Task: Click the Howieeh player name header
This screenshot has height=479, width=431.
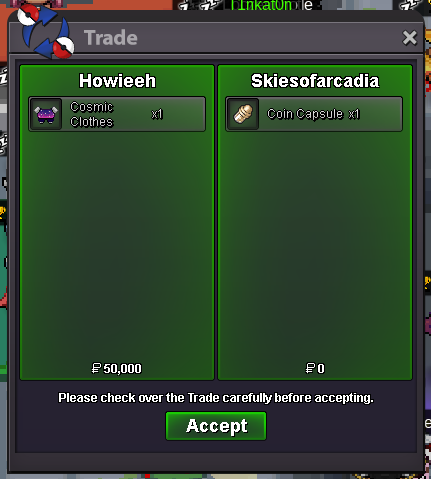Action: pyautogui.click(x=117, y=81)
